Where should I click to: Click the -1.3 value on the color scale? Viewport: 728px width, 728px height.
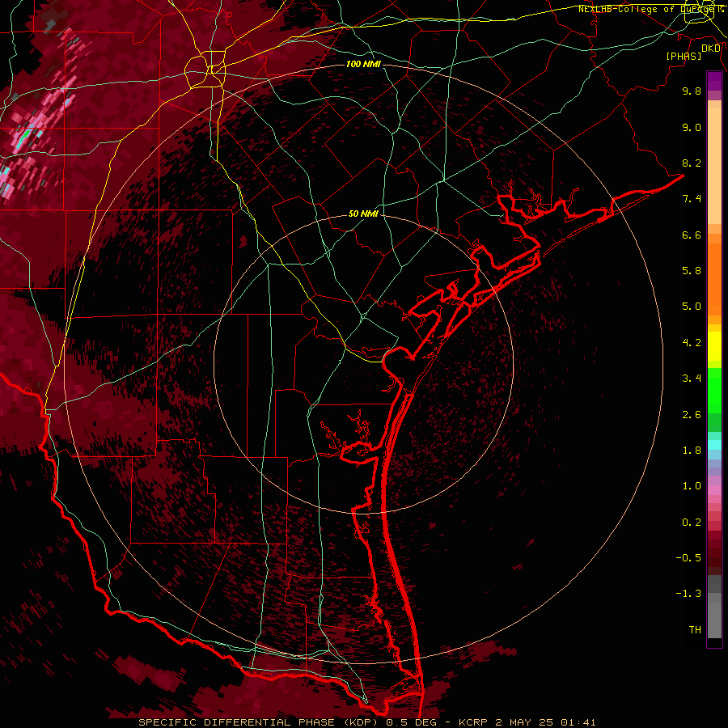pyautogui.click(x=688, y=594)
